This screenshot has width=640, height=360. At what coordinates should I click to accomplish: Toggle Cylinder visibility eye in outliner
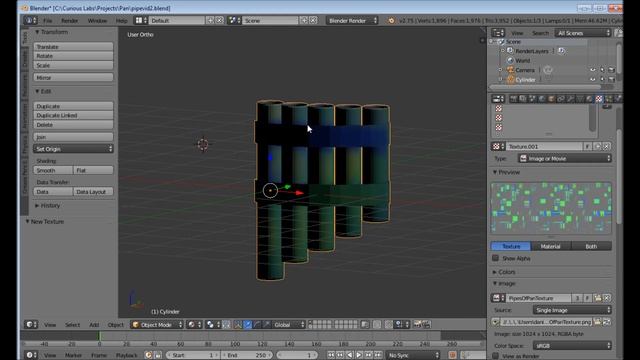coord(593,80)
